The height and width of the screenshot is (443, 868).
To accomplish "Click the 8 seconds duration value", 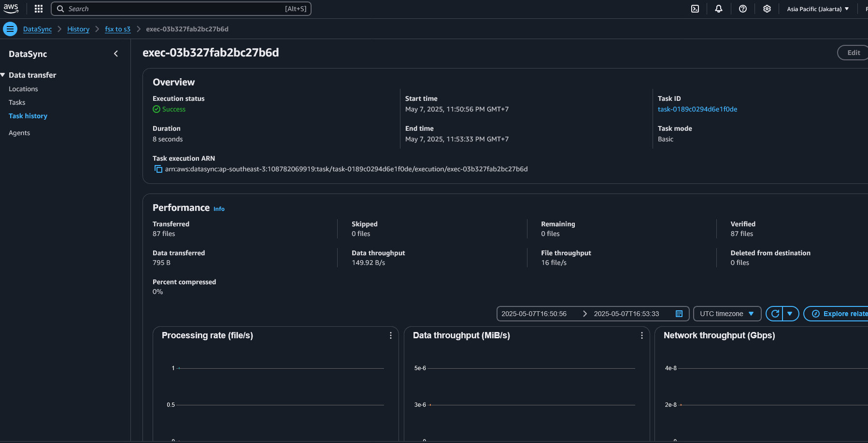I will pos(168,139).
